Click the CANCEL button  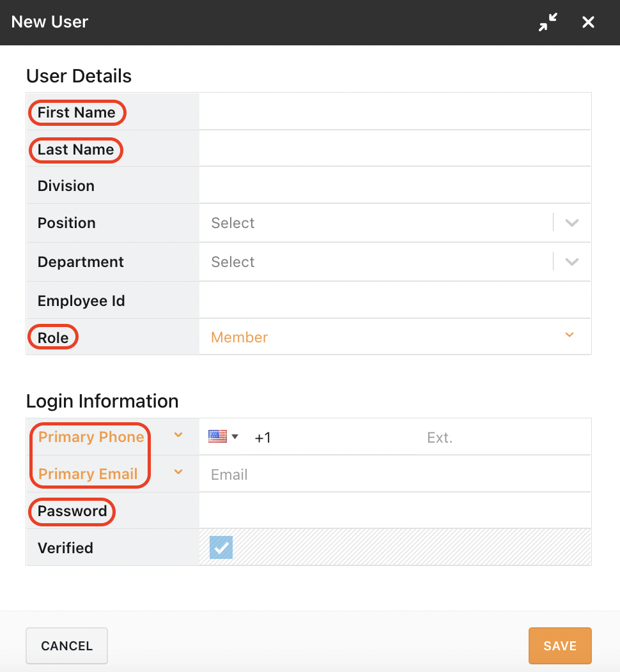(x=66, y=645)
